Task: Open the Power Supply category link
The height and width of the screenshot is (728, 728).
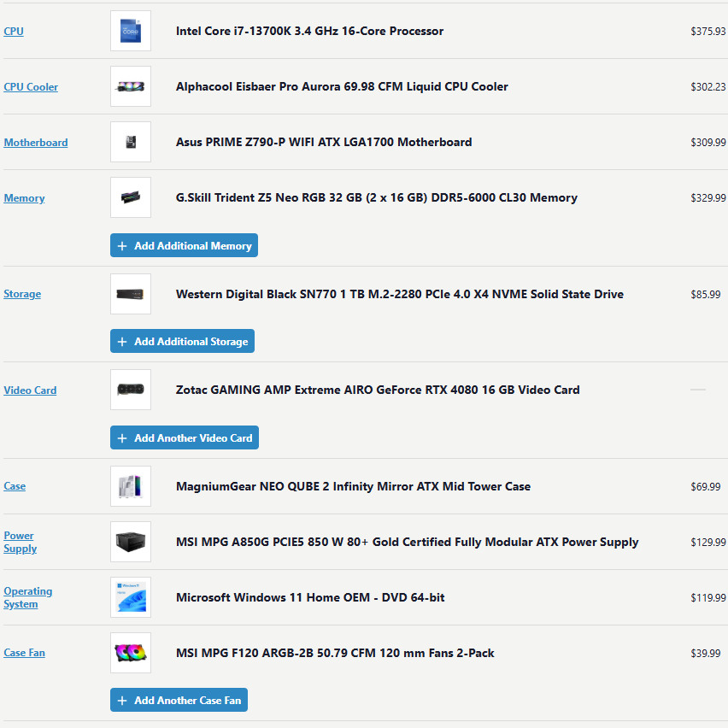Action: pyautogui.click(x=20, y=542)
